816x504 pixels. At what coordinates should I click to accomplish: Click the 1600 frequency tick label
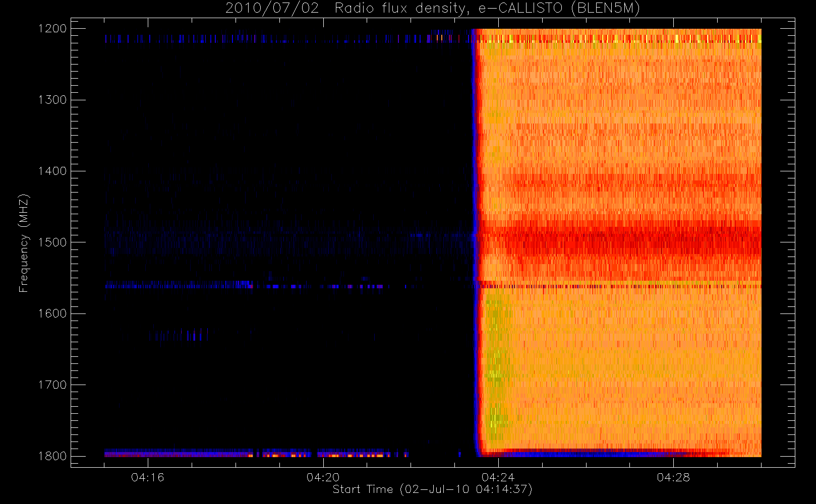tap(52, 313)
